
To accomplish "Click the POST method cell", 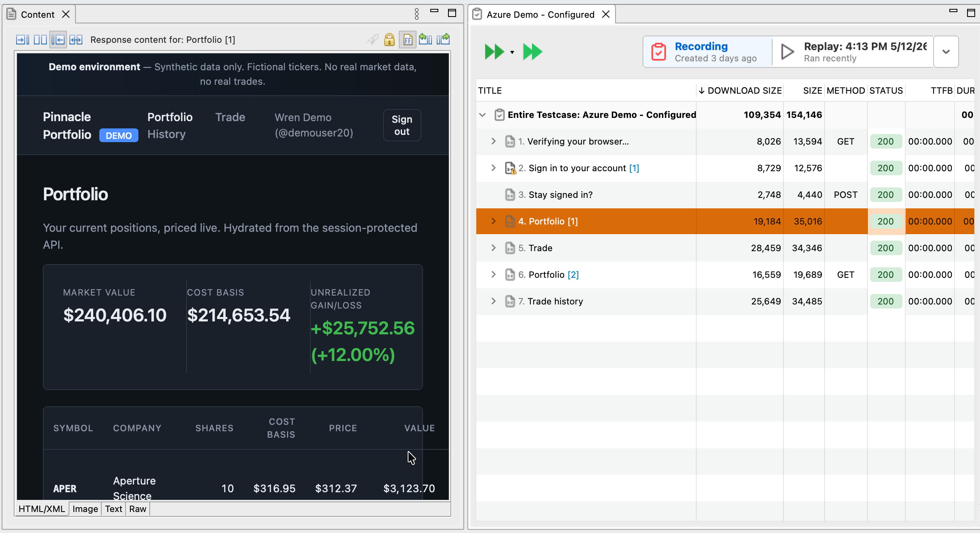I will [x=846, y=195].
